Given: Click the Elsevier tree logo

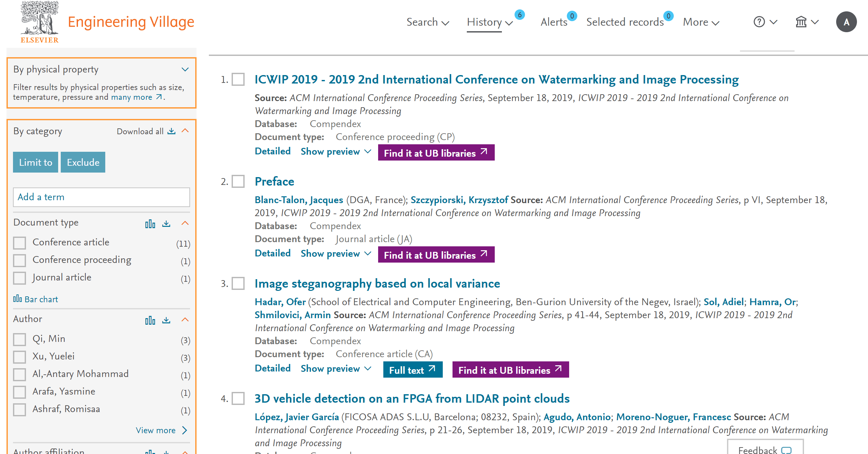Looking at the screenshot, I should [x=39, y=21].
